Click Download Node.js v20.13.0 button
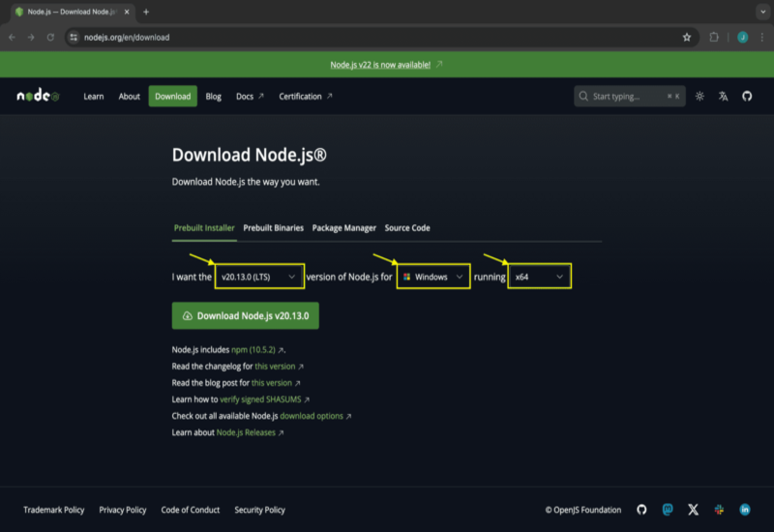 click(246, 316)
